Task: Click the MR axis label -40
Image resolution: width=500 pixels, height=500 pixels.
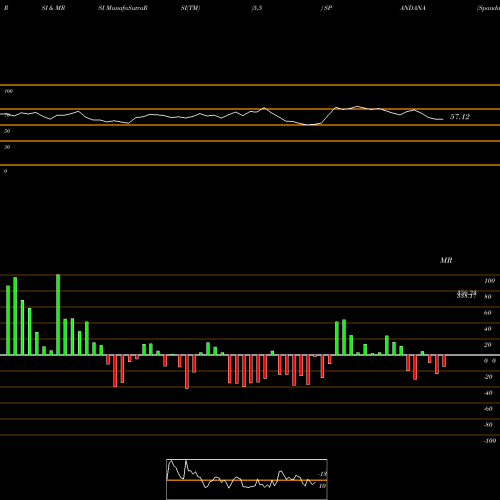Action: (x=488, y=393)
